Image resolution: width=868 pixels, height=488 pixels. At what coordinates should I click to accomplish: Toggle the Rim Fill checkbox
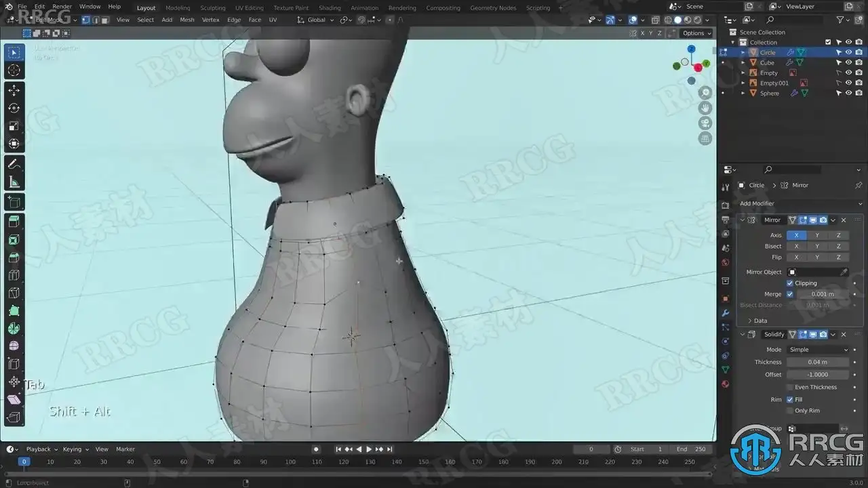click(790, 399)
